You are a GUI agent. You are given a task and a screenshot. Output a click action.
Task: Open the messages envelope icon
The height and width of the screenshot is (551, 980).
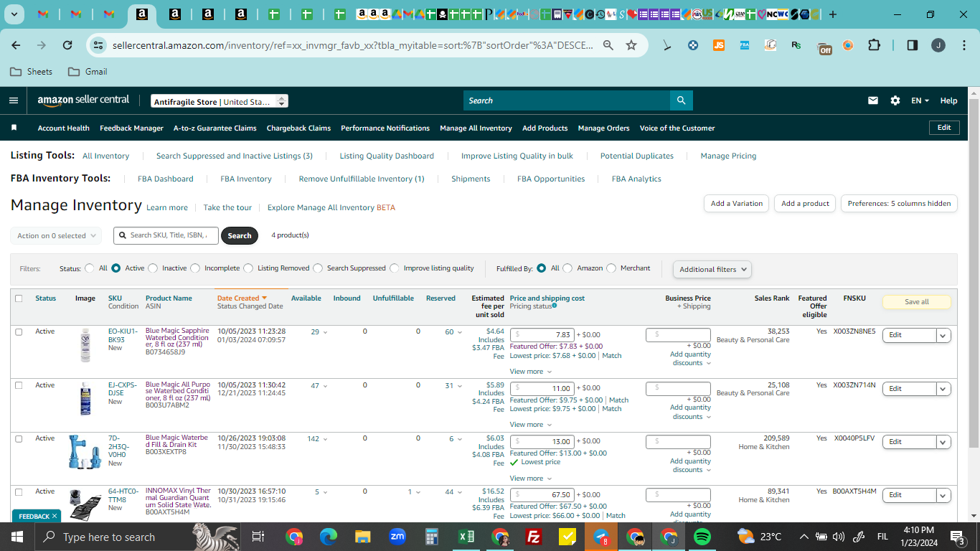click(873, 100)
